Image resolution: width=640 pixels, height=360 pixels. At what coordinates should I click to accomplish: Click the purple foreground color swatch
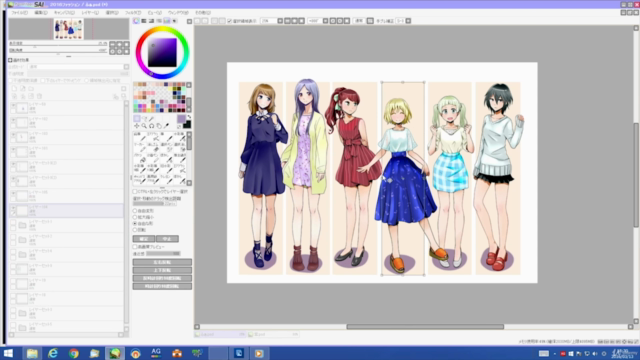point(181,119)
